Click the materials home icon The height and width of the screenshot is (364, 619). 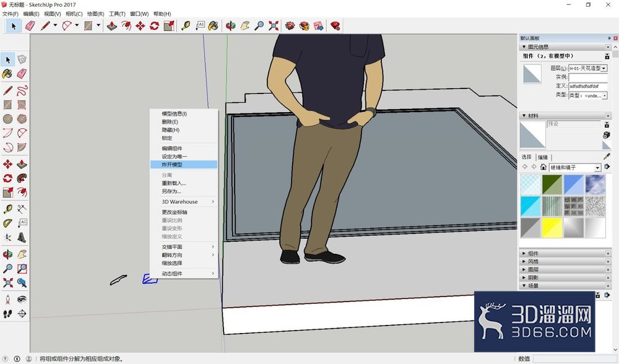pos(543,167)
